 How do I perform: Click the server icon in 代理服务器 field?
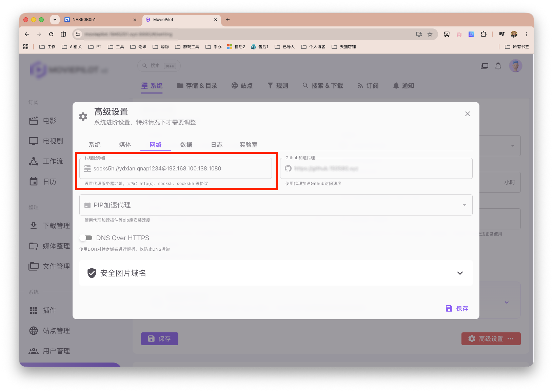point(87,168)
